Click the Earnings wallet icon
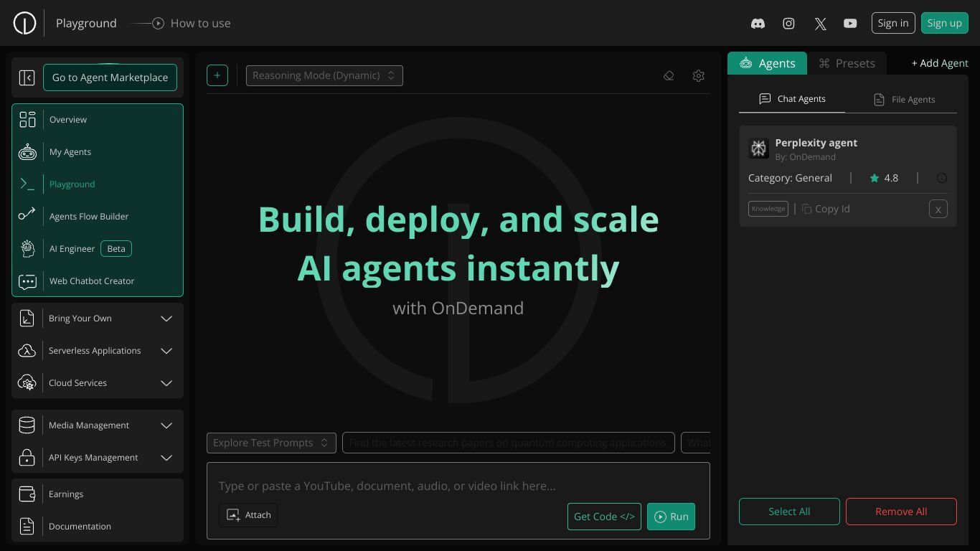The image size is (980, 551). [x=27, y=494]
